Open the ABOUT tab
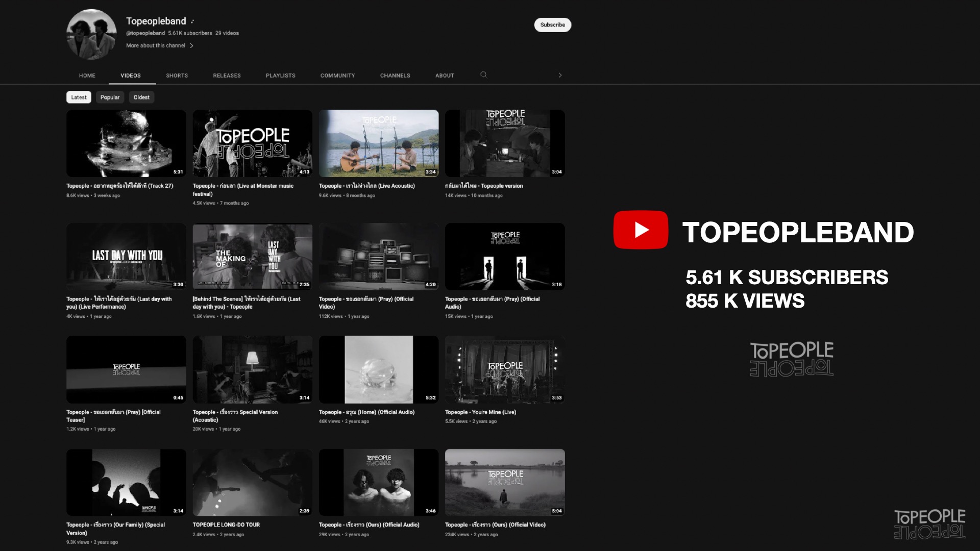Image resolution: width=980 pixels, height=551 pixels. coord(445,76)
